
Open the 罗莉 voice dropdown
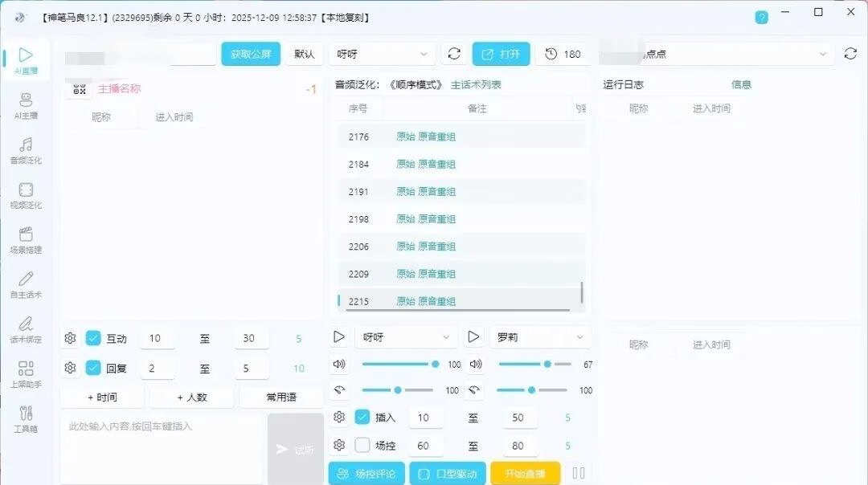(x=539, y=337)
